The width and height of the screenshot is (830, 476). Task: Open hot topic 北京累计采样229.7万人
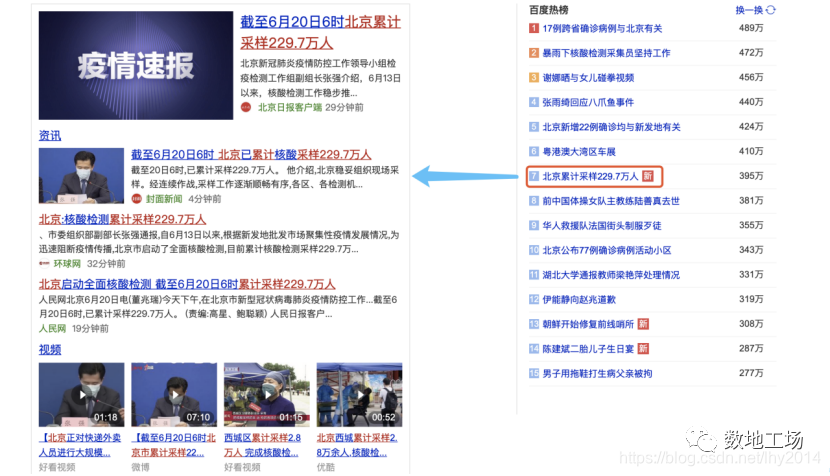point(591,176)
